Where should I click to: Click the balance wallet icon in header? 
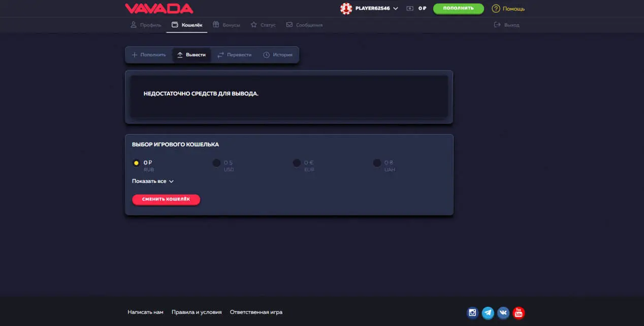(x=410, y=9)
